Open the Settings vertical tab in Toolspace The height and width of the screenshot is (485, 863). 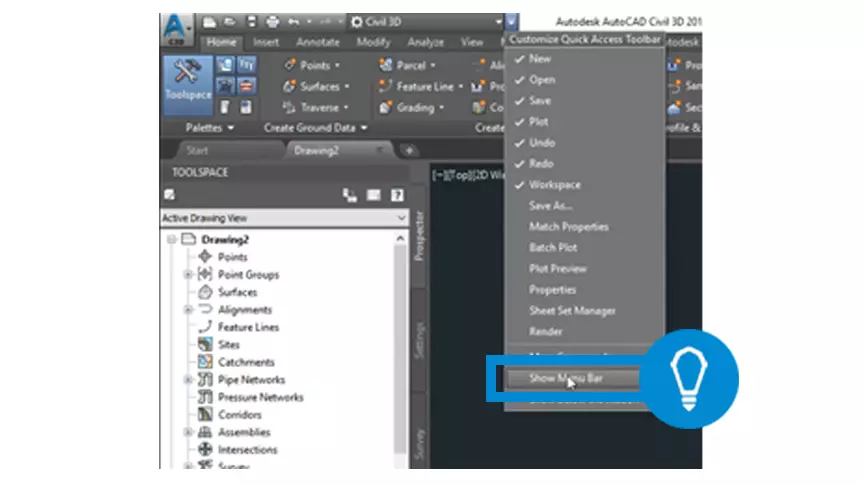[x=419, y=340]
